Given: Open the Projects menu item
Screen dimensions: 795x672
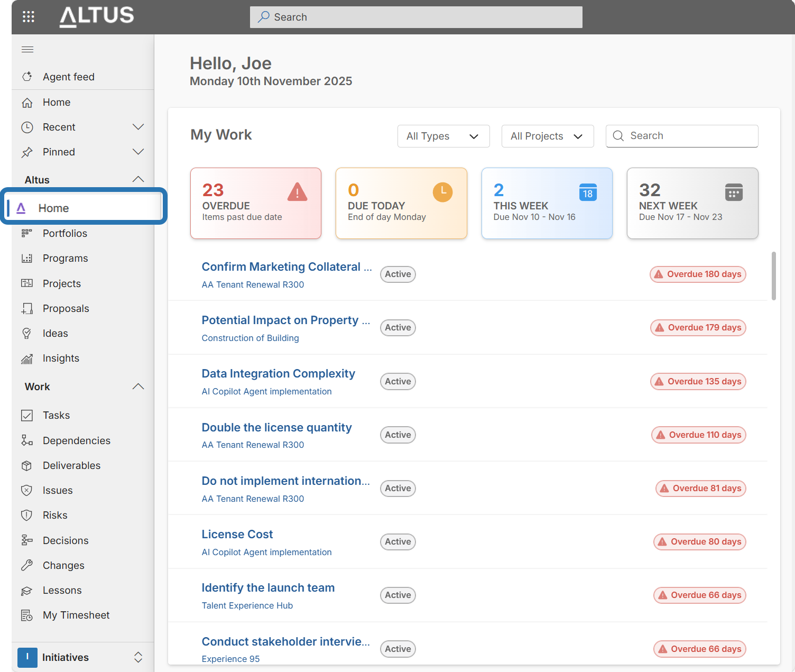Looking at the screenshot, I should pyautogui.click(x=61, y=283).
